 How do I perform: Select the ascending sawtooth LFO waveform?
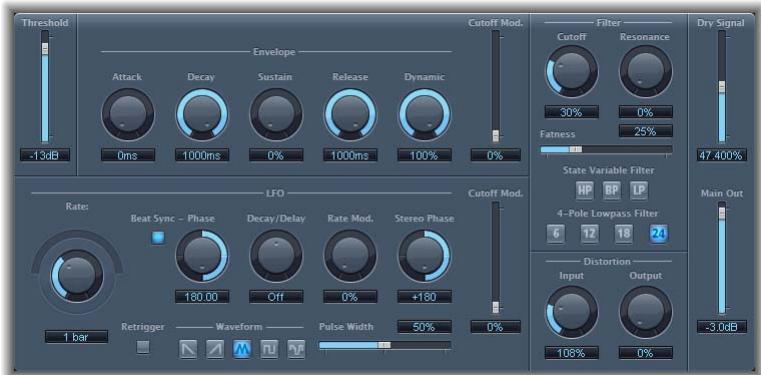[x=215, y=349]
